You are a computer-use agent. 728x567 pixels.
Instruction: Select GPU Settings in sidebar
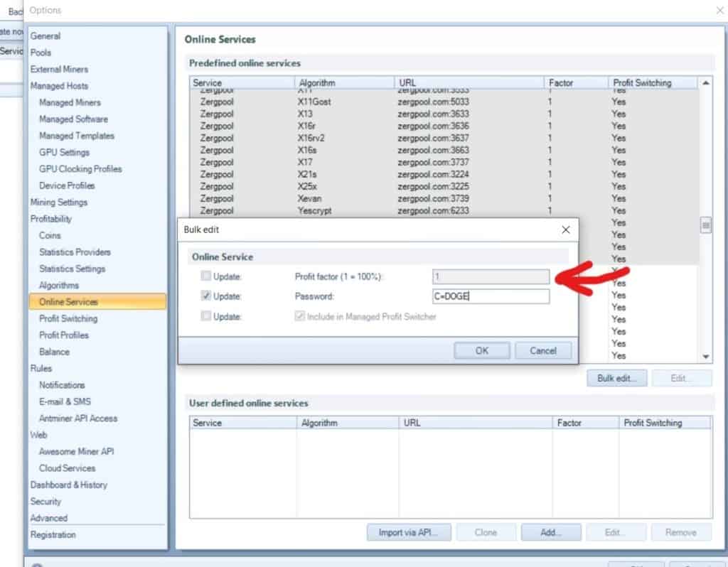64,153
